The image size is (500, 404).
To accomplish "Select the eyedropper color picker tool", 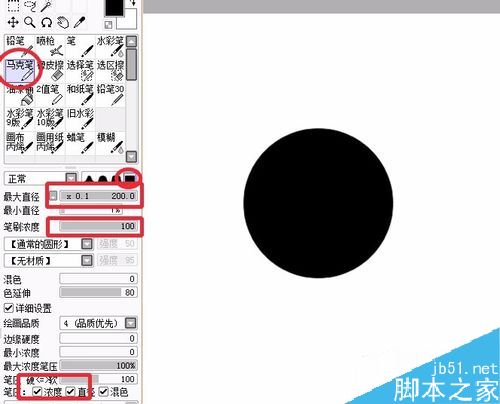I will [79, 23].
